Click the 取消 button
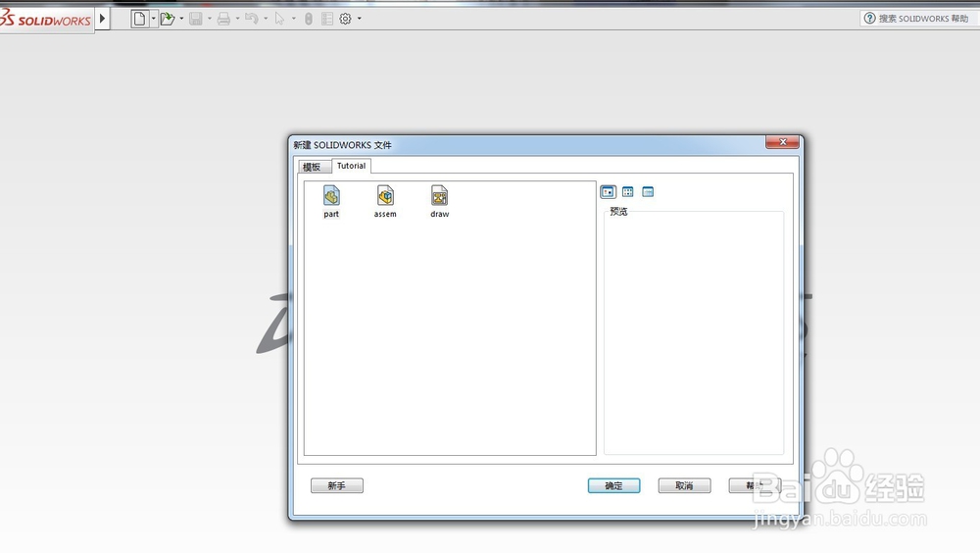Screen dimensions: 980x553 (684, 485)
